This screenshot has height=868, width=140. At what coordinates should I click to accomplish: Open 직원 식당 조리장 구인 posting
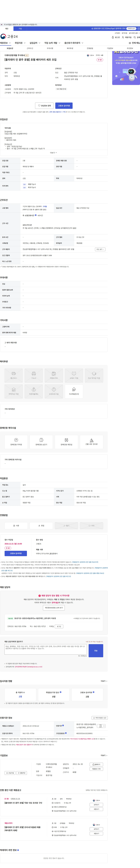tap(23, 803)
